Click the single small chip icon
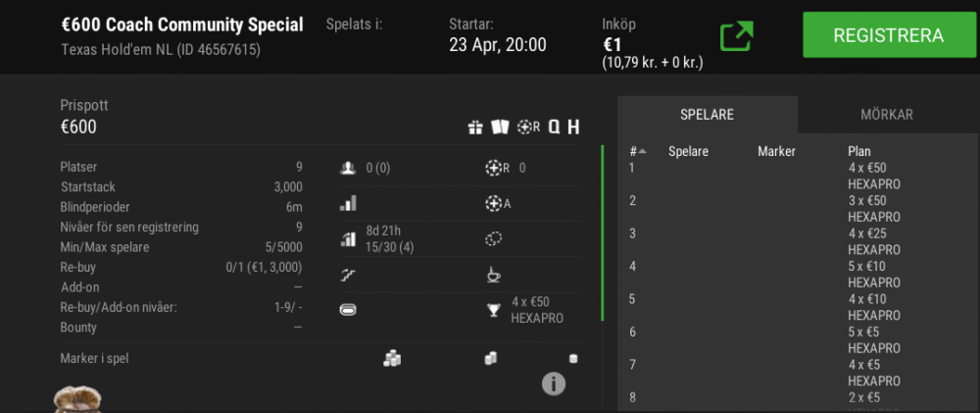Screen dimensions: 980x413 573,359
